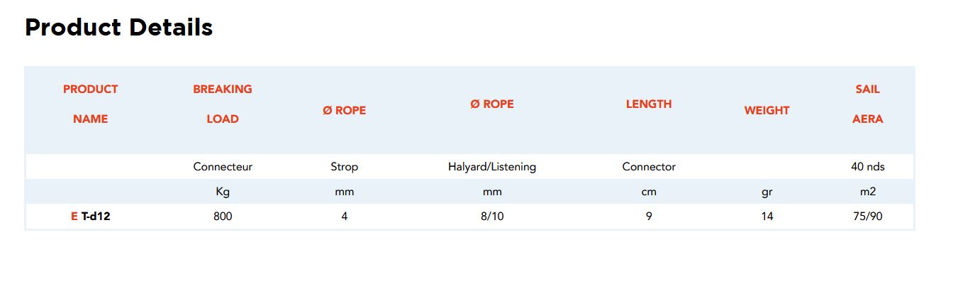Image resolution: width=980 pixels, height=284 pixels.
Task: Click the 40 nds cell
Action: tap(867, 167)
